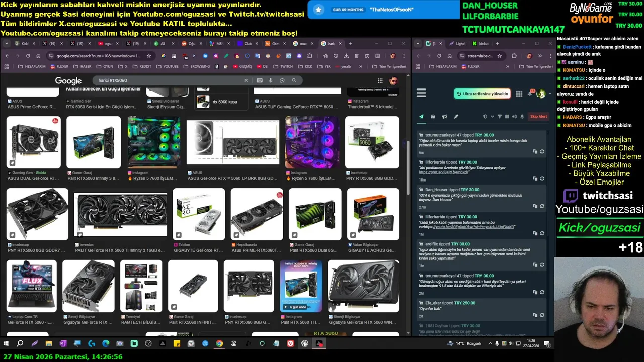Click Ultra tarifesine yükseltin button
644x362 pixels.
pos(482,94)
